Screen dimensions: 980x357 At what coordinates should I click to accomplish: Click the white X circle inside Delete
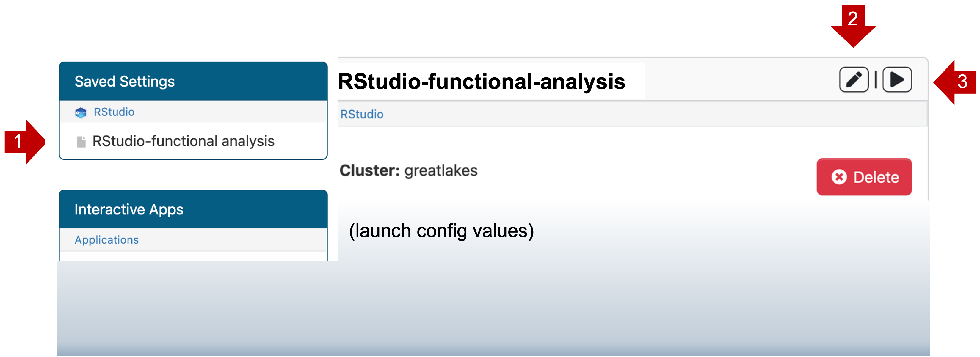[839, 177]
